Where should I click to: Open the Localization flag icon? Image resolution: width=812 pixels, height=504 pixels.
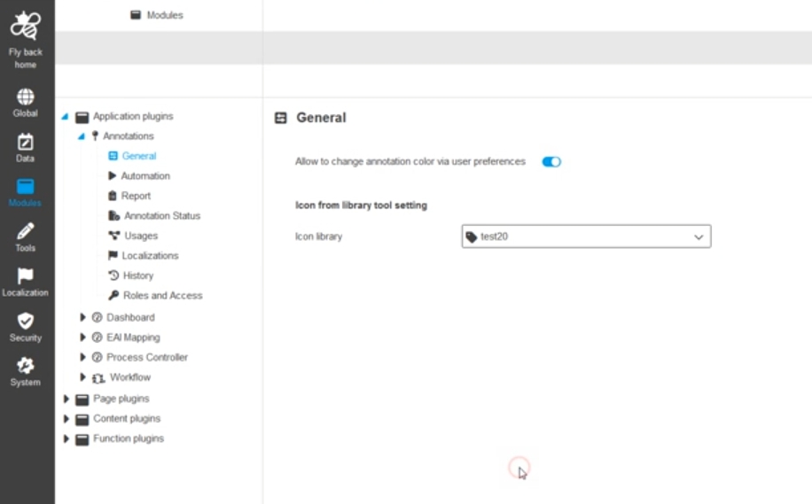tap(26, 276)
